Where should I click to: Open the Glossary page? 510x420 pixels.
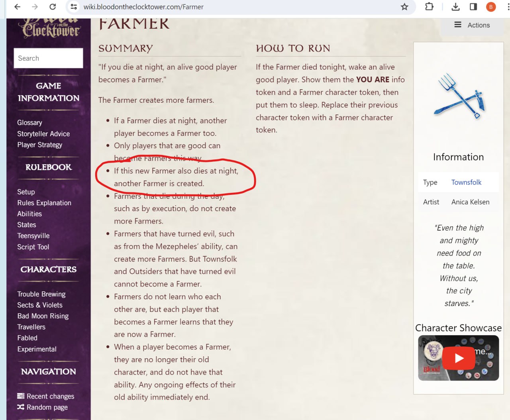coord(29,122)
